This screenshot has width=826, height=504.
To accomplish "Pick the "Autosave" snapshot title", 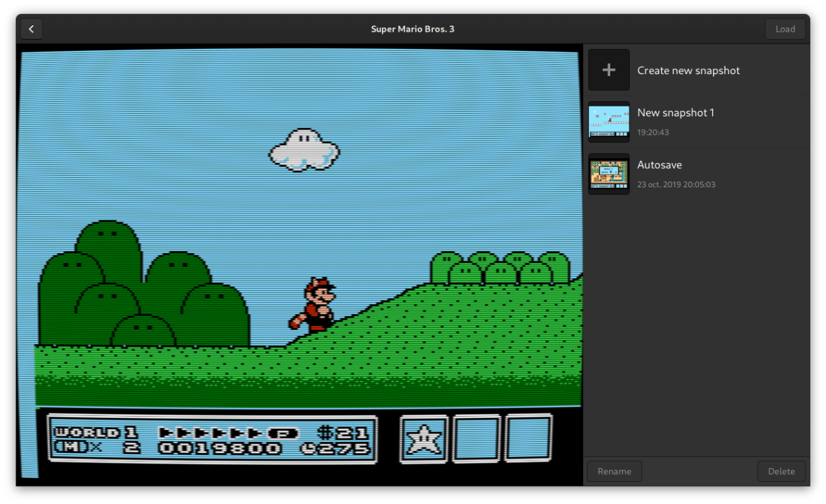I will (659, 165).
